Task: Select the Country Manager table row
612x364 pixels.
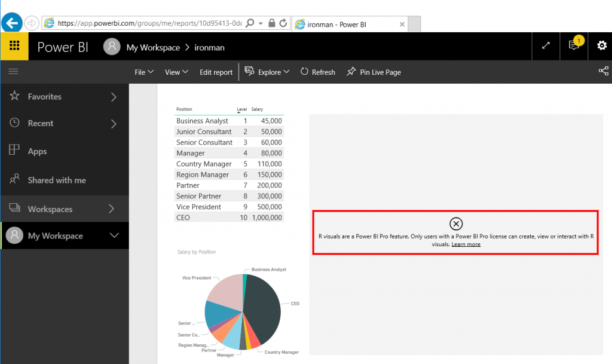Action: tap(229, 163)
